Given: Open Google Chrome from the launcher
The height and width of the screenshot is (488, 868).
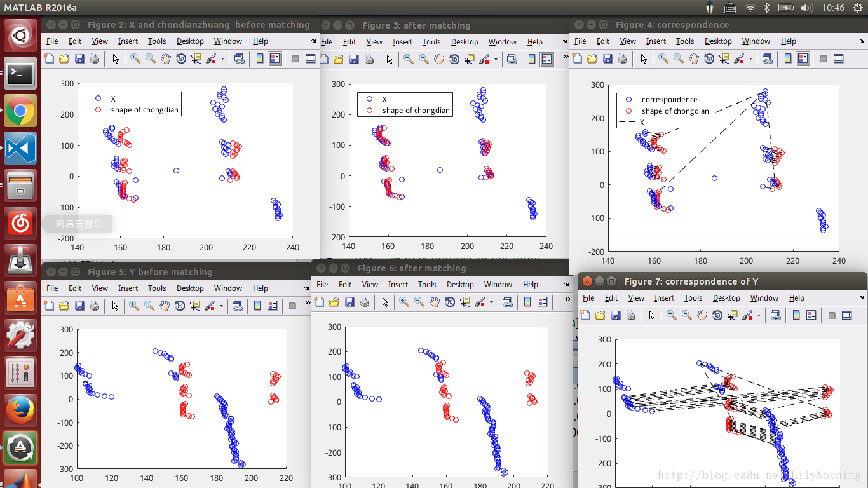Looking at the screenshot, I should (x=20, y=111).
